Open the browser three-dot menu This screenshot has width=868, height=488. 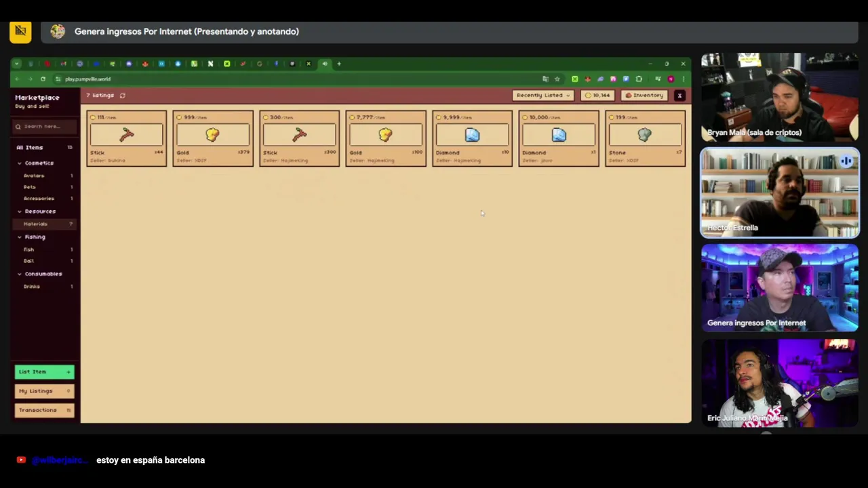pos(683,79)
